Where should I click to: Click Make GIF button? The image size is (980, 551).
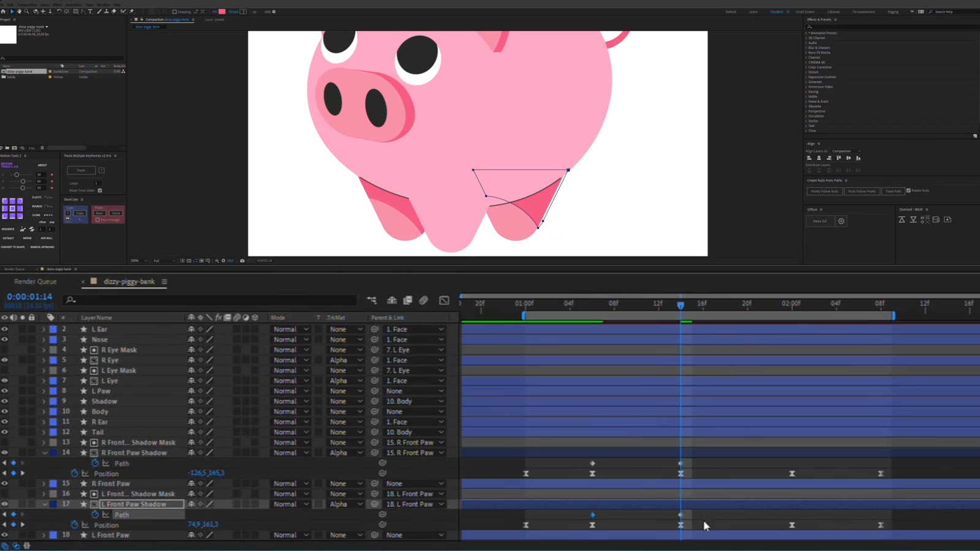820,221
